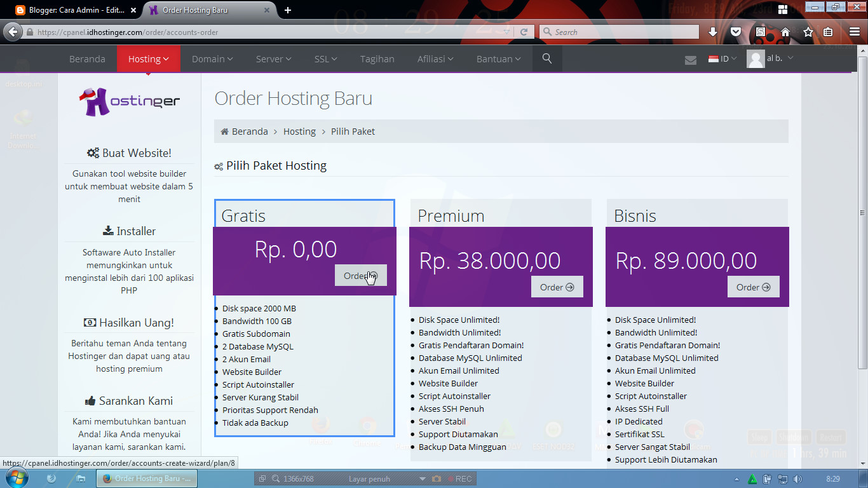Show hidden system tray icons
Screen dimensions: 868x488
tap(737, 479)
